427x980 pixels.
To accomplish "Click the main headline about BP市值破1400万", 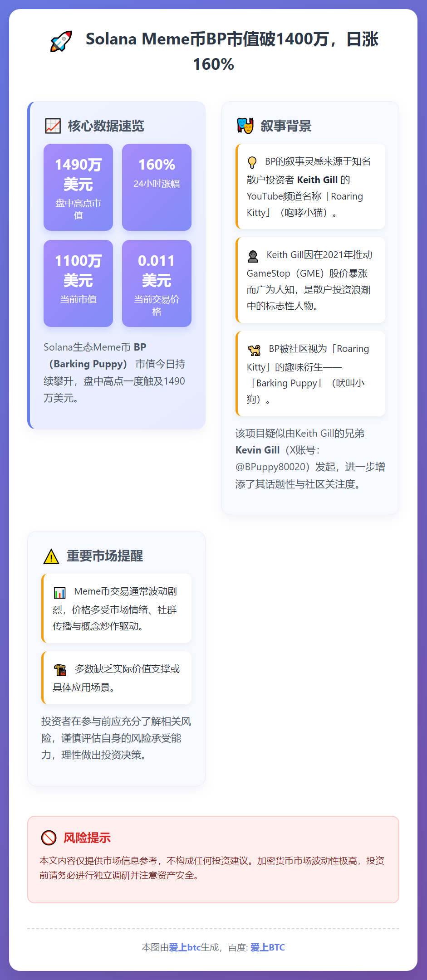I will tap(231, 51).
